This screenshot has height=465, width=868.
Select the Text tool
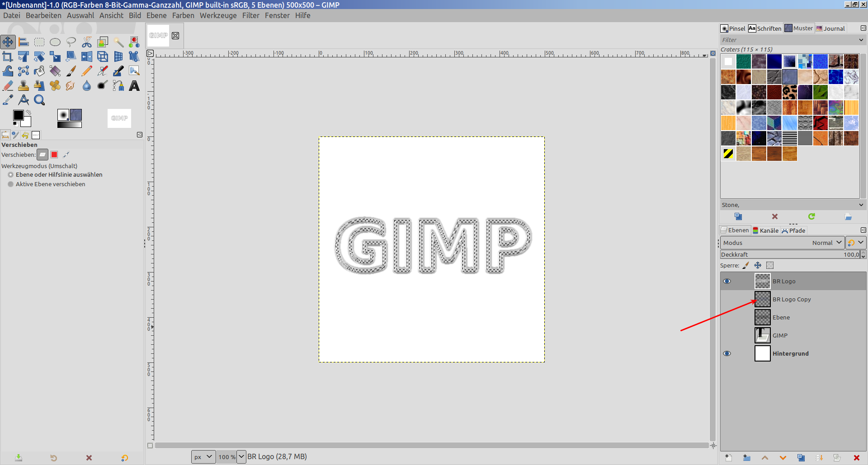pyautogui.click(x=134, y=85)
